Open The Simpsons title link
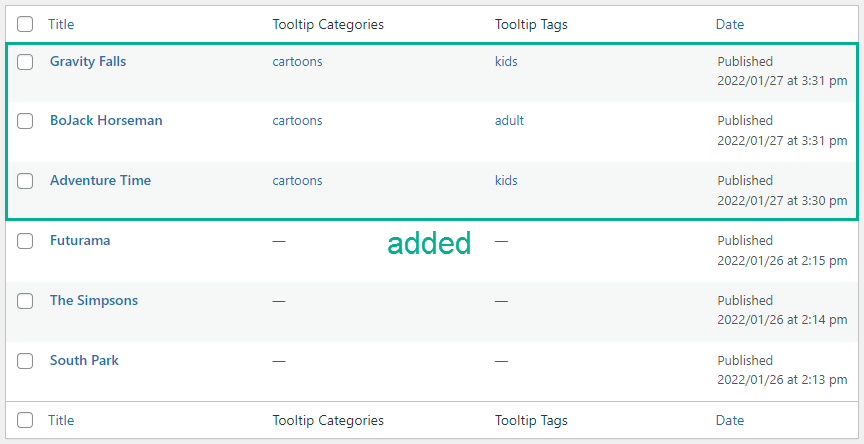Viewport: 864px width, 444px height. tap(94, 300)
